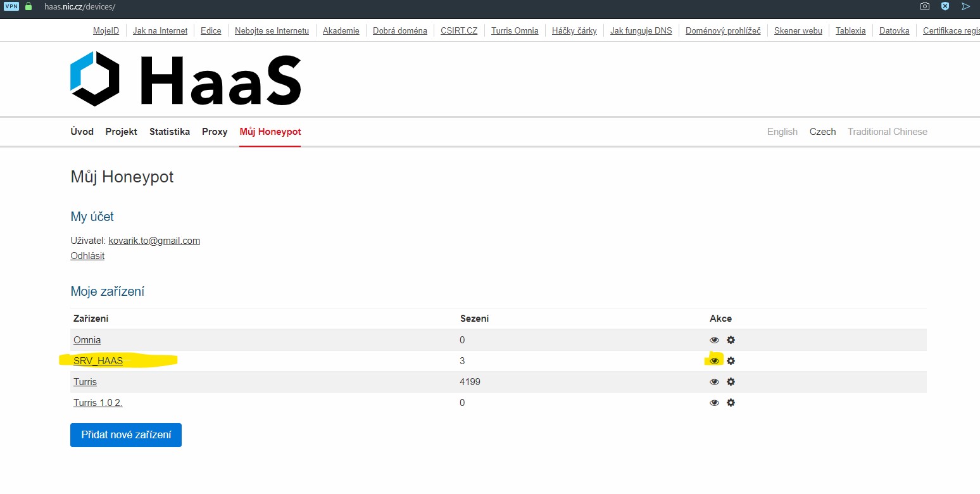The width and height of the screenshot is (980, 494).
Task: Click the eye icon for SRV_HAAS
Action: coord(714,361)
